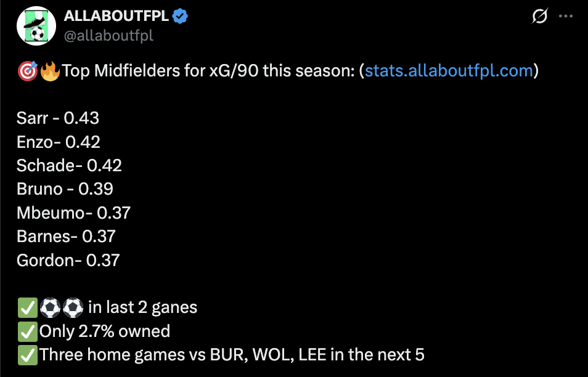The image size is (588, 377).
Task: Click the "Enzo- 0.42" line
Action: [59, 142]
